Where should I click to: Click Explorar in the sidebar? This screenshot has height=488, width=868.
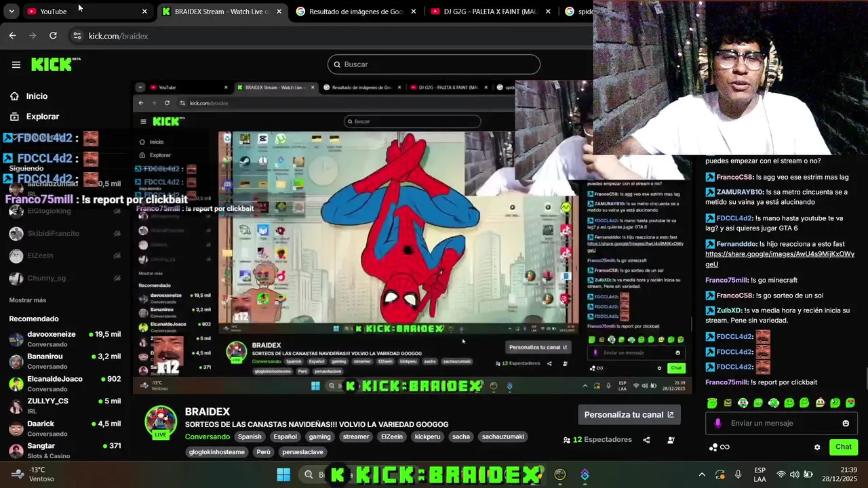[43, 117]
